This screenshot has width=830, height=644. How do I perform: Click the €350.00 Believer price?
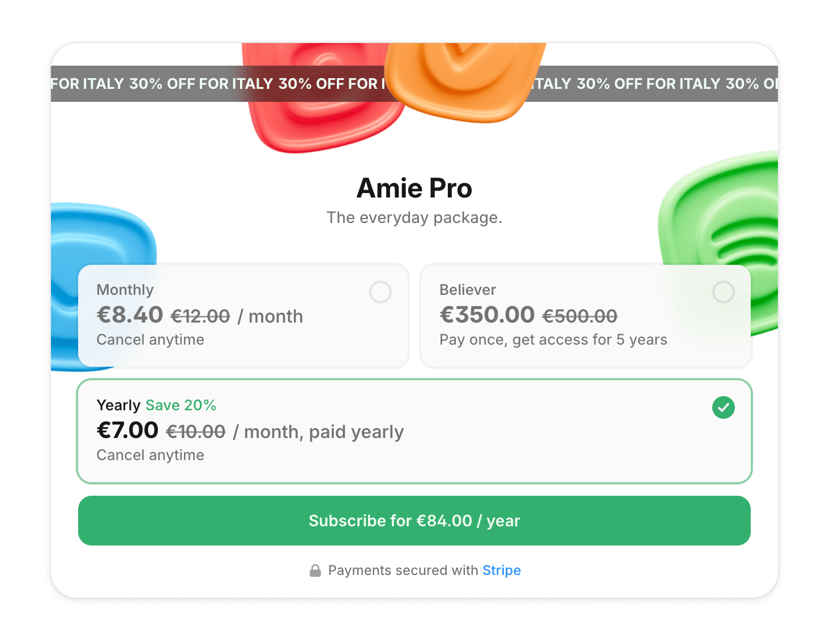click(487, 315)
